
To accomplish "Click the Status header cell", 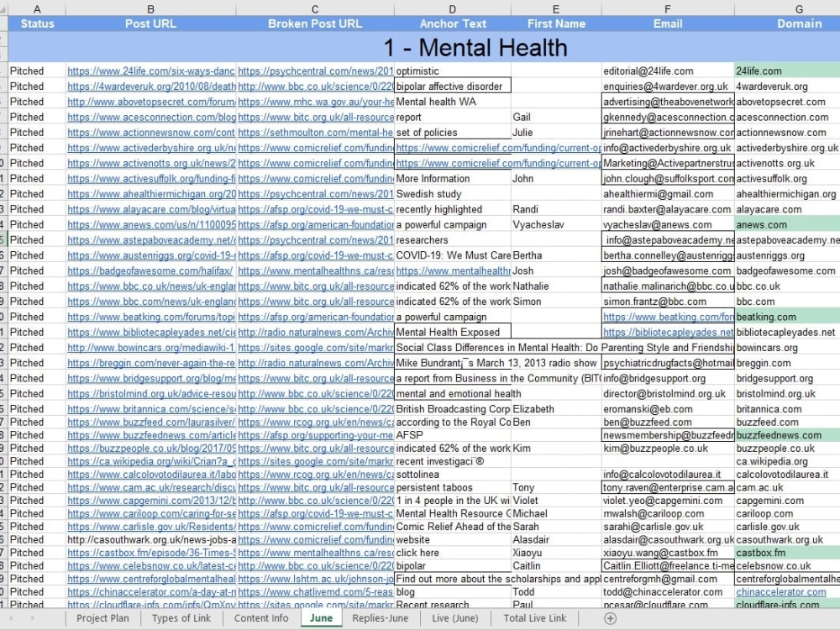I will (37, 24).
